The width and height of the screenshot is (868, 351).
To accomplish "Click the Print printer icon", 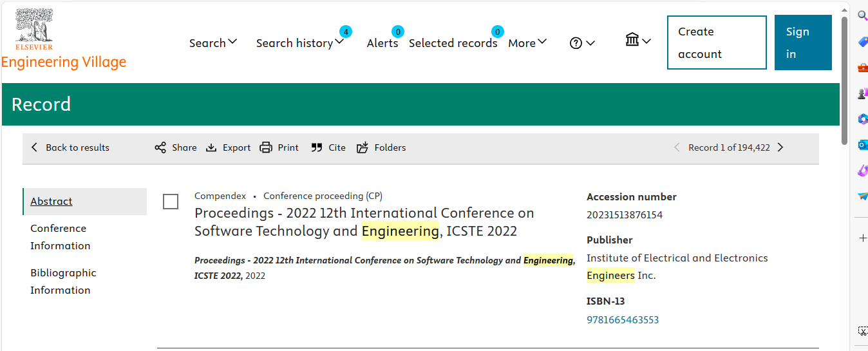I will (266, 147).
